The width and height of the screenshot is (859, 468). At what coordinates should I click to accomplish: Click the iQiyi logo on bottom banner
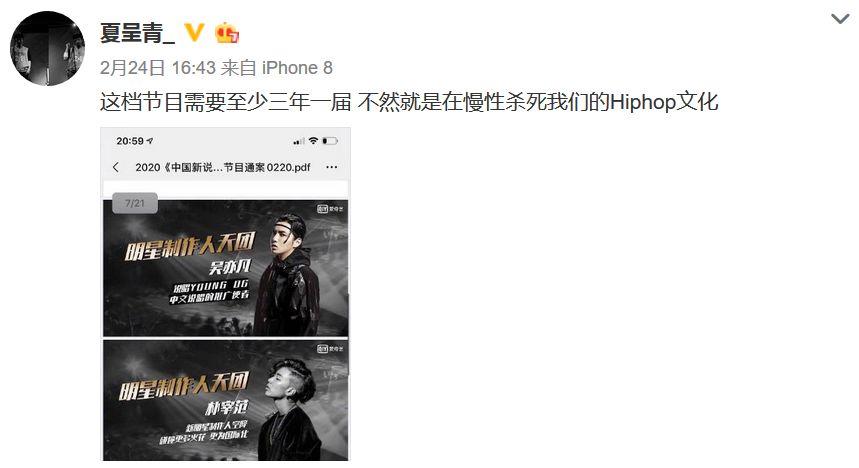point(330,349)
